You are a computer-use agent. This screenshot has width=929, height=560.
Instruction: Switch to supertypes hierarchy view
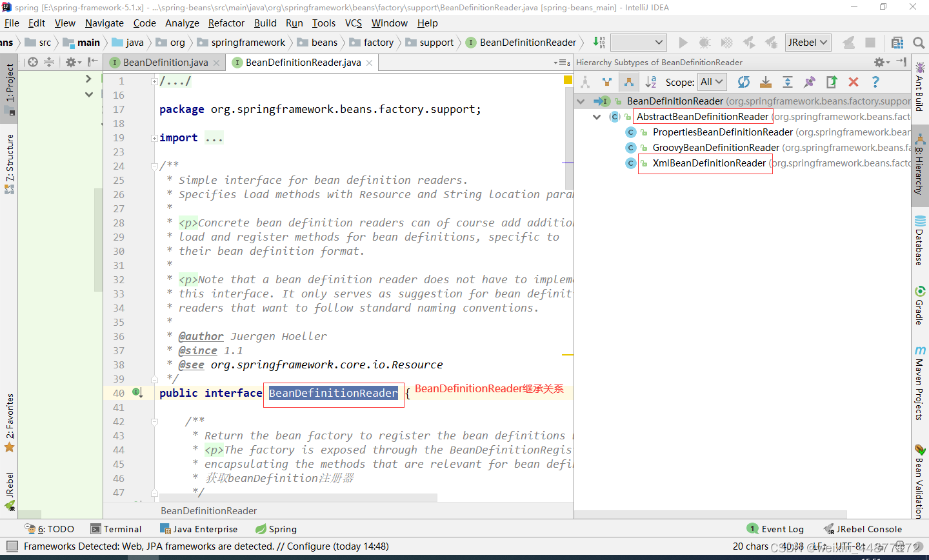[607, 82]
